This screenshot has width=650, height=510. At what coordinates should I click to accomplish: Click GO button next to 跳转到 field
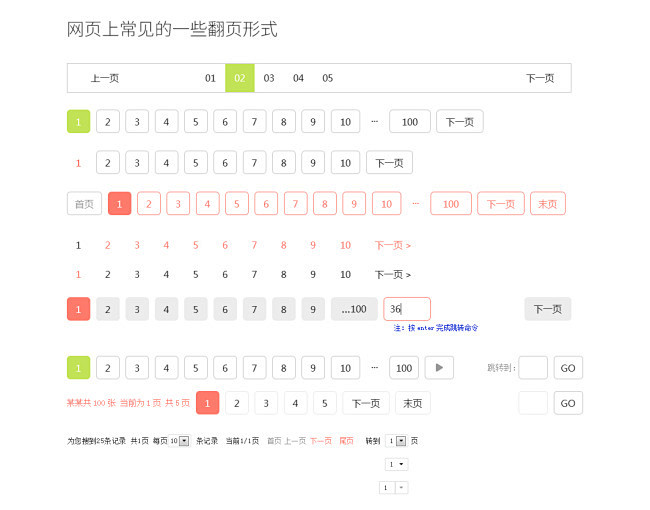pyautogui.click(x=568, y=368)
